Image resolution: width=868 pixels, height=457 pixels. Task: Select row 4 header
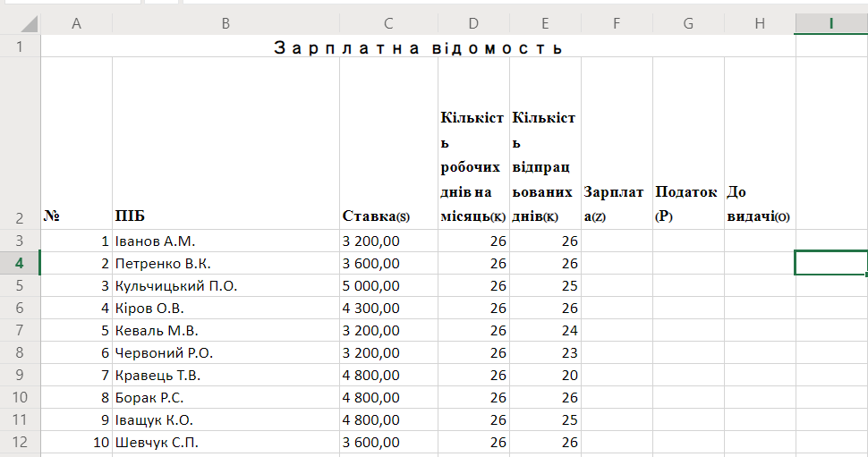[x=20, y=263]
